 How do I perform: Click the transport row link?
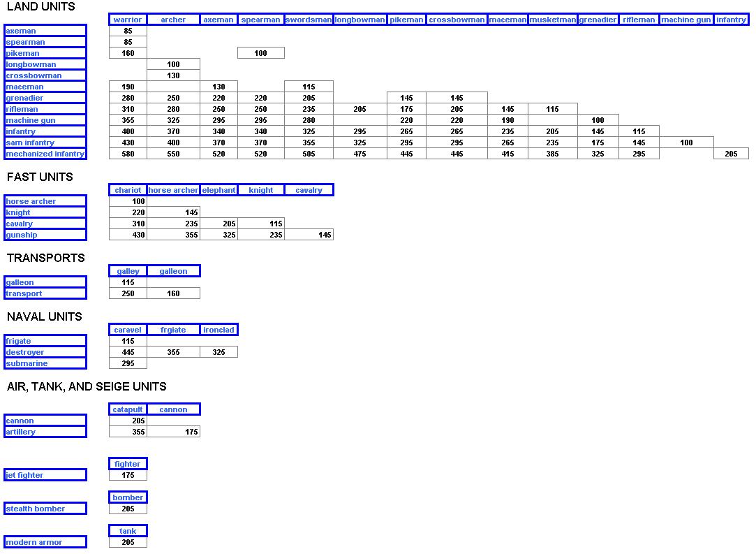point(24,293)
